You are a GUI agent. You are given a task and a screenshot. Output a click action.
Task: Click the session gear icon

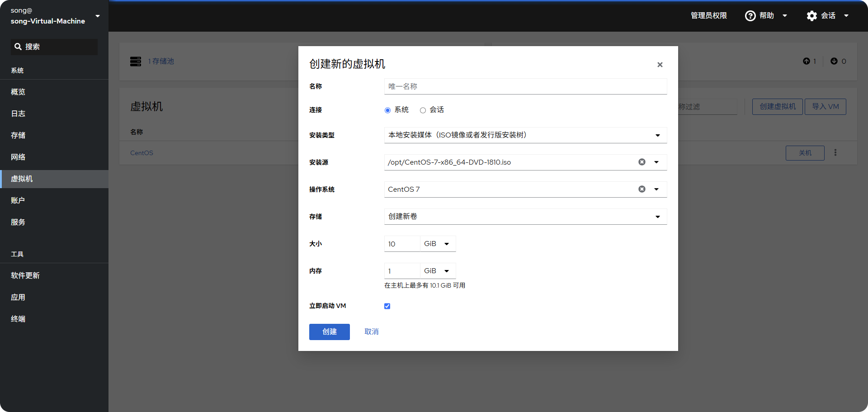coord(812,16)
